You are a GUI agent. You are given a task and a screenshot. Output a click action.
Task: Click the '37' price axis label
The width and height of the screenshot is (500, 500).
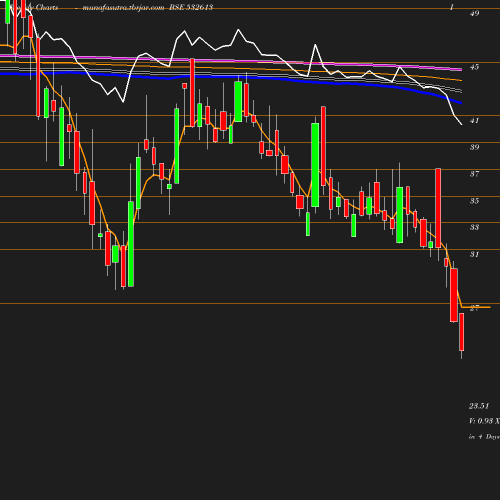click(474, 174)
